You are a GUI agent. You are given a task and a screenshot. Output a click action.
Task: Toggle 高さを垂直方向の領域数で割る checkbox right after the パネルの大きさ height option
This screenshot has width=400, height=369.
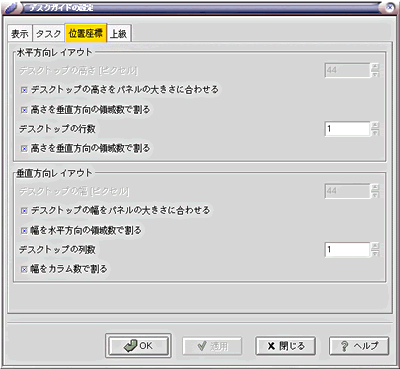click(x=24, y=110)
